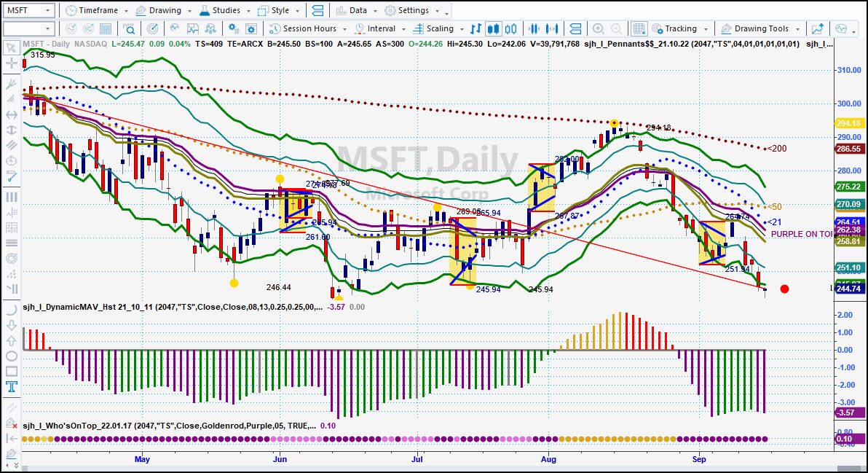The width and height of the screenshot is (868, 473).
Task: Click the gears with hash icon
Action: (x=234, y=29)
